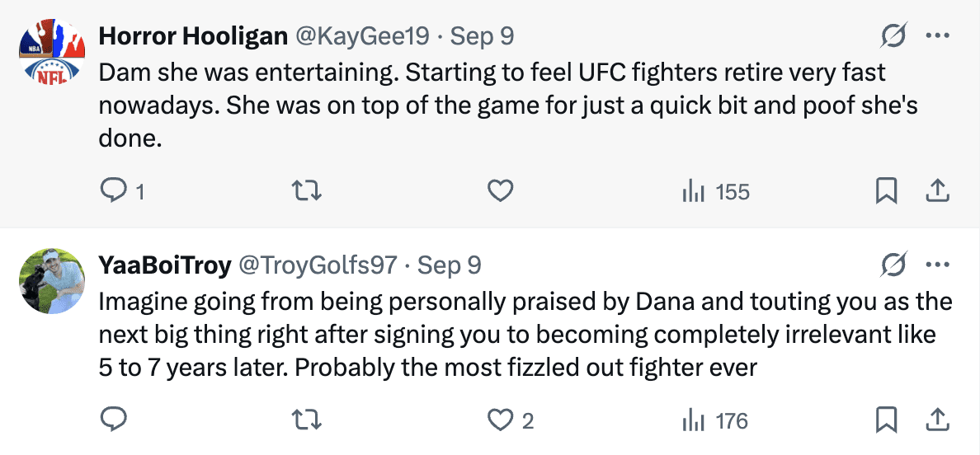The image size is (980, 455).
Task: Reply to YaaBoiTroy's post
Action: [111, 420]
